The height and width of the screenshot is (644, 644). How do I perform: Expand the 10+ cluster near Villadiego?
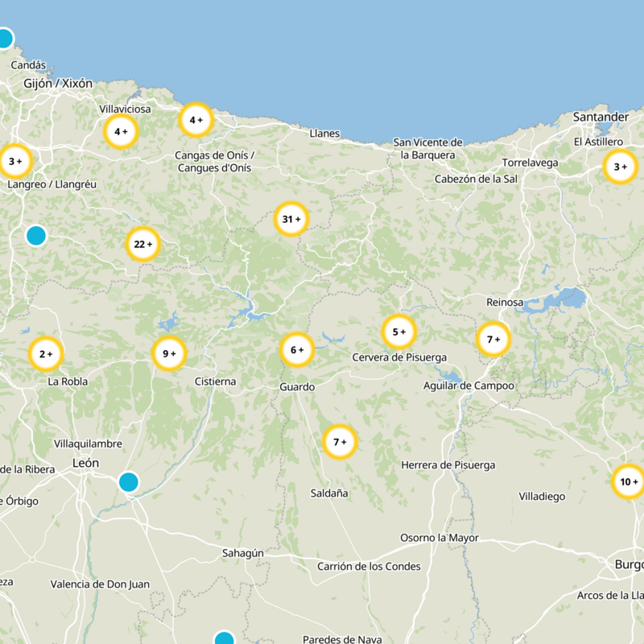click(x=628, y=483)
